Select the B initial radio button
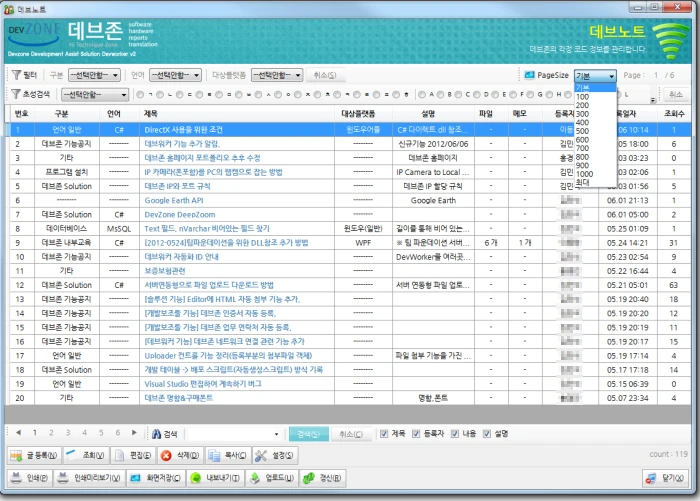Image resolution: width=700 pixels, height=501 pixels. [x=440, y=94]
